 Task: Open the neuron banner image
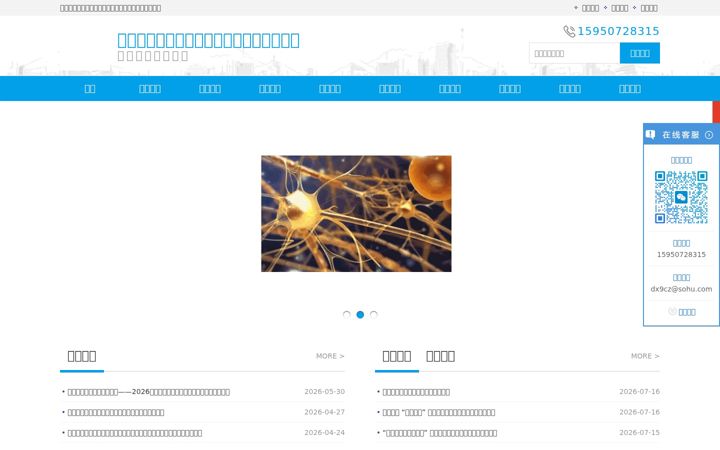pos(356,214)
